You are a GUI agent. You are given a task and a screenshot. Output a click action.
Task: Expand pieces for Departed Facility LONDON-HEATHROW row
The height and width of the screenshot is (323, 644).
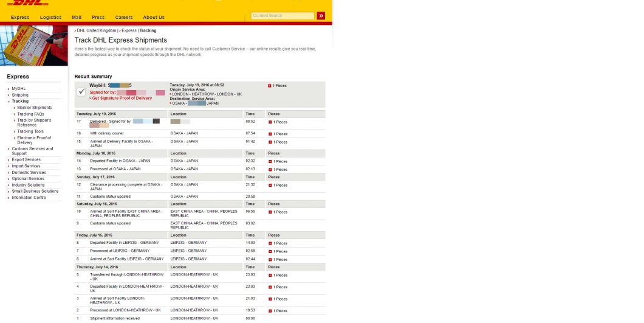click(270, 288)
